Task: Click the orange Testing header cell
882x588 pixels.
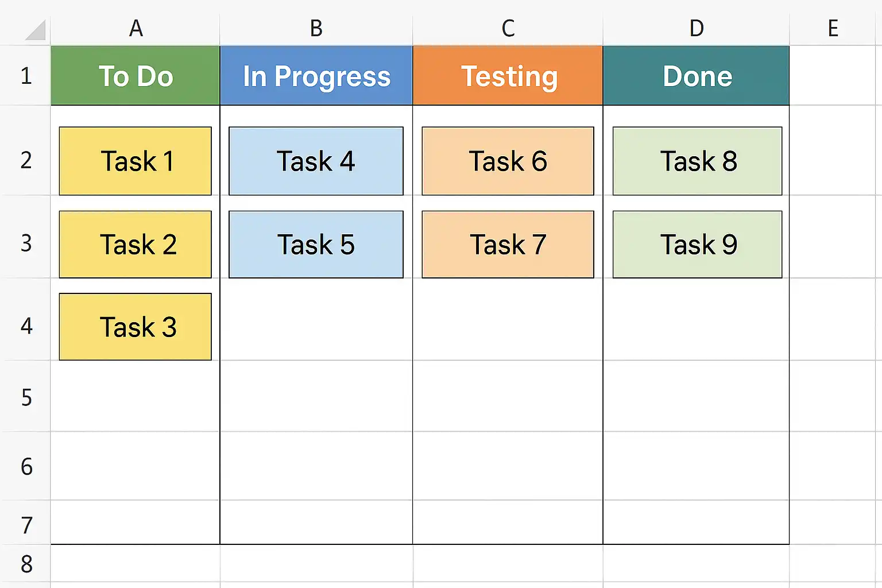Action: [508, 76]
